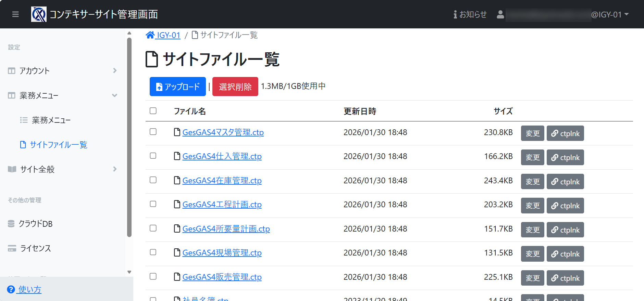Click the user profile icon in header
The height and width of the screenshot is (301, 644).
pos(500,14)
